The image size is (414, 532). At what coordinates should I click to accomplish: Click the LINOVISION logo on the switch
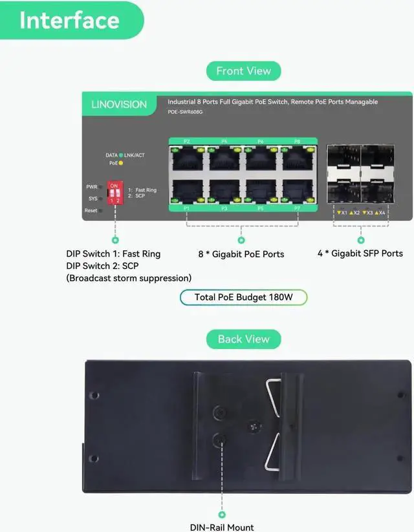[x=119, y=104]
